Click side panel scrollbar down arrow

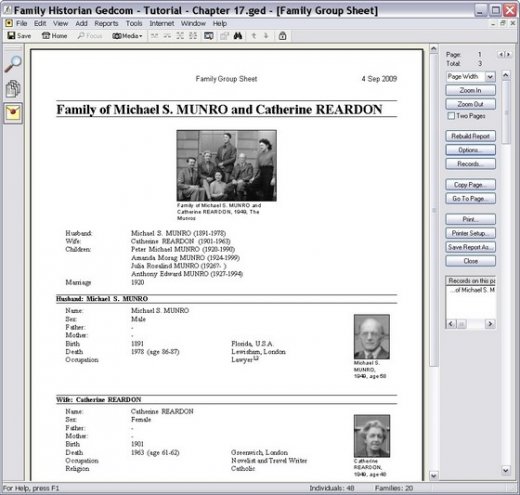(506, 470)
